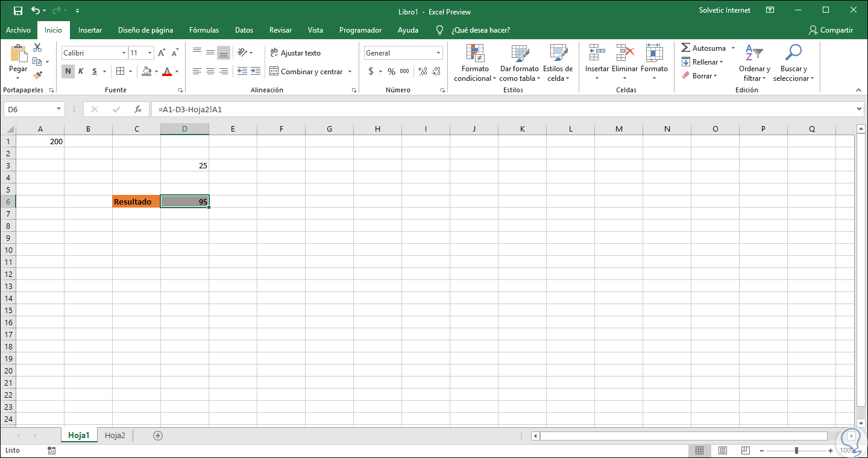Toggle underline with the S button
The image size is (868, 458).
click(x=95, y=71)
